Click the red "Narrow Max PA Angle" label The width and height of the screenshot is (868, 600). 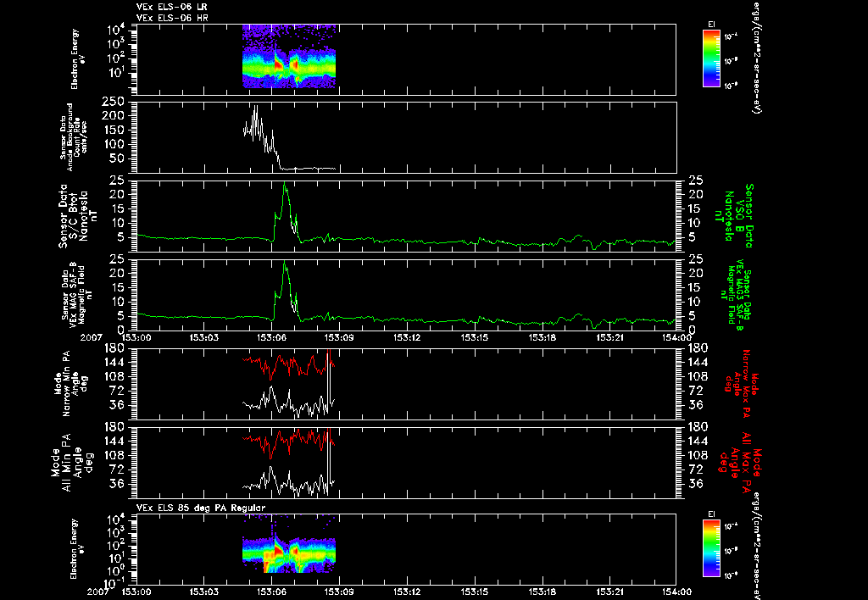[x=738, y=383]
